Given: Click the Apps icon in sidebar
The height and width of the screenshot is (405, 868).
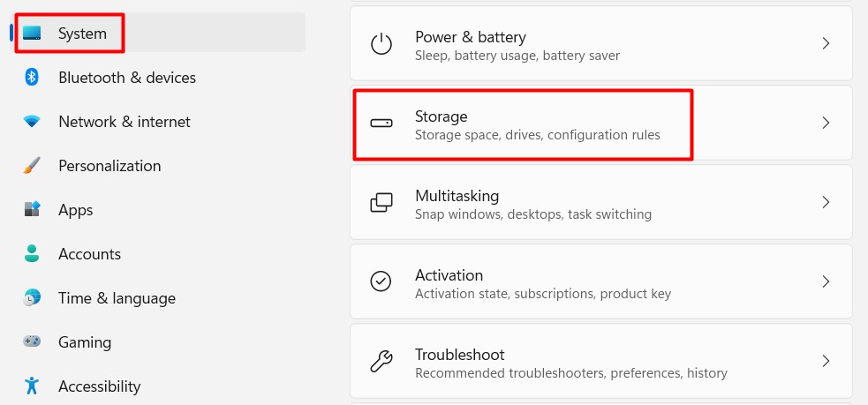Looking at the screenshot, I should pos(32,210).
